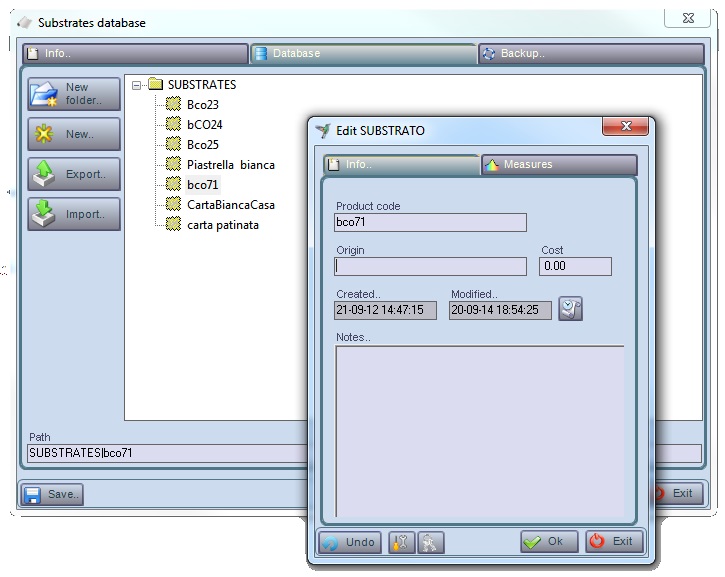
Task: Click the modification history clock icon
Action: tap(570, 309)
